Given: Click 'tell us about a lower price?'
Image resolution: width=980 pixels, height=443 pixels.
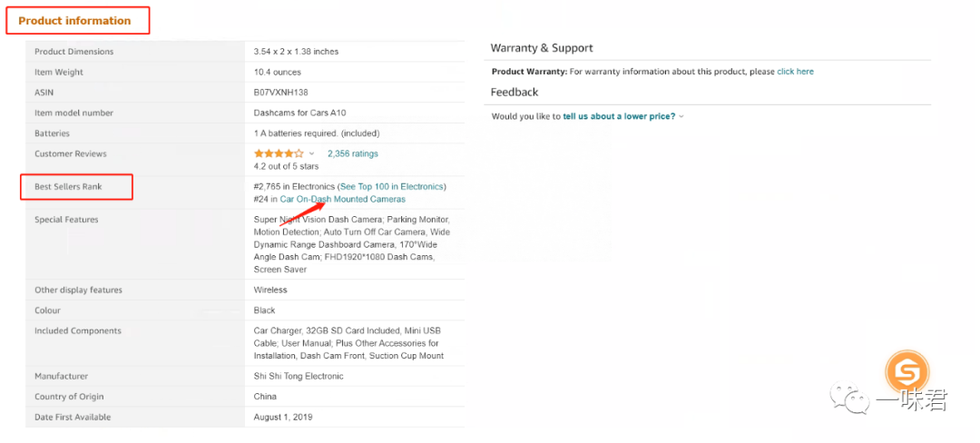Looking at the screenshot, I should pos(619,116).
